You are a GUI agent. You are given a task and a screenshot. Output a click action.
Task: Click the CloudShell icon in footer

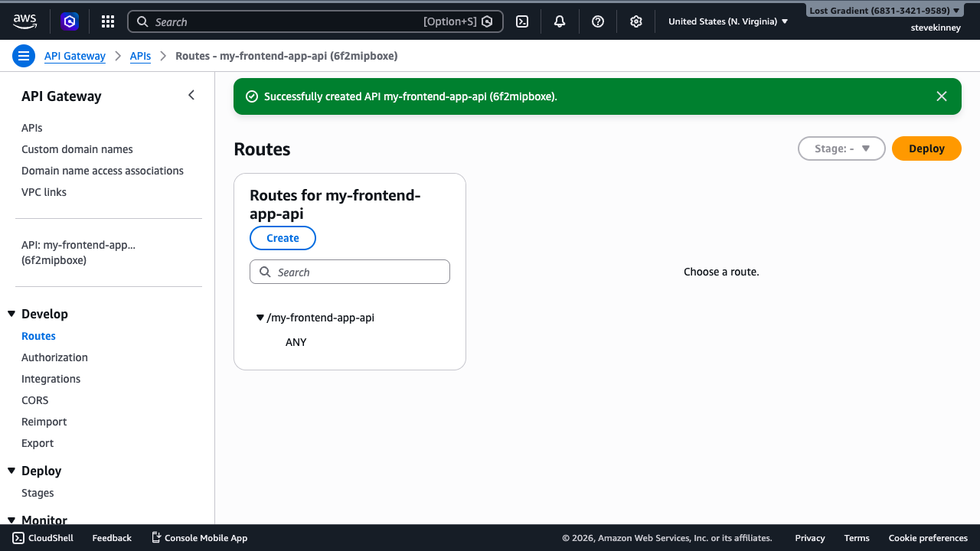tap(18, 538)
